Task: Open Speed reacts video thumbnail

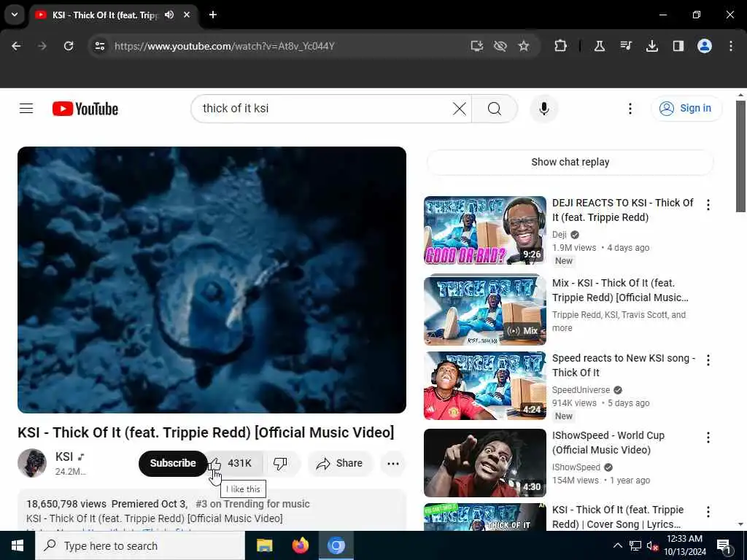Action: [485, 386]
